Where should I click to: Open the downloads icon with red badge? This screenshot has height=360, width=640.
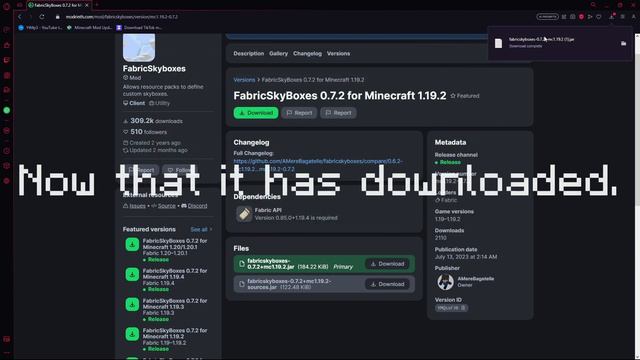point(611,16)
